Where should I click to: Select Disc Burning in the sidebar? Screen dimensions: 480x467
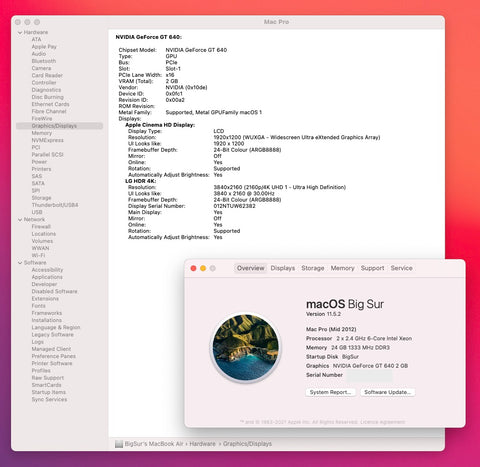pyautogui.click(x=47, y=97)
